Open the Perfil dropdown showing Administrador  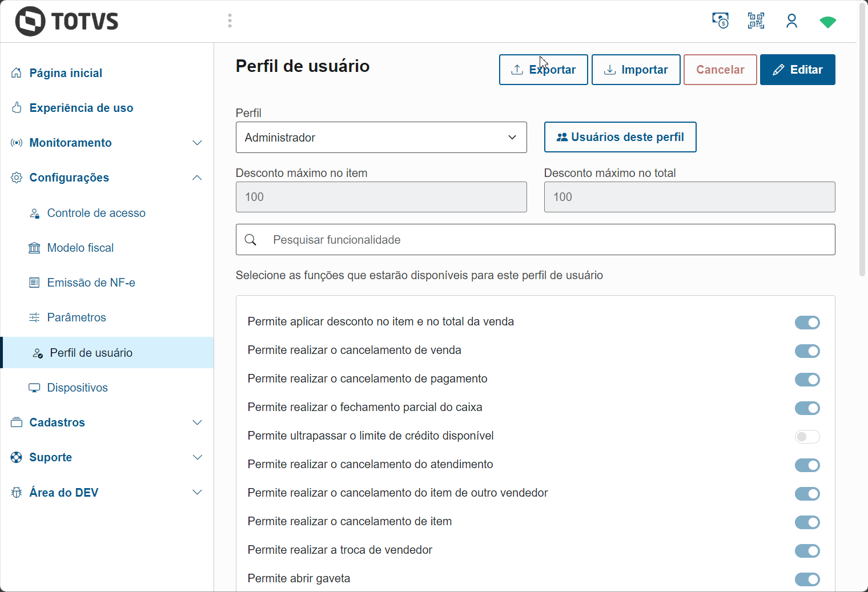[x=381, y=138]
